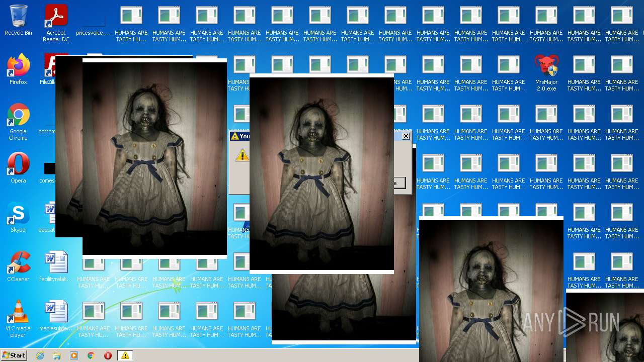
Task: Open the Recycle Bin desktop icon
Action: pos(18,20)
